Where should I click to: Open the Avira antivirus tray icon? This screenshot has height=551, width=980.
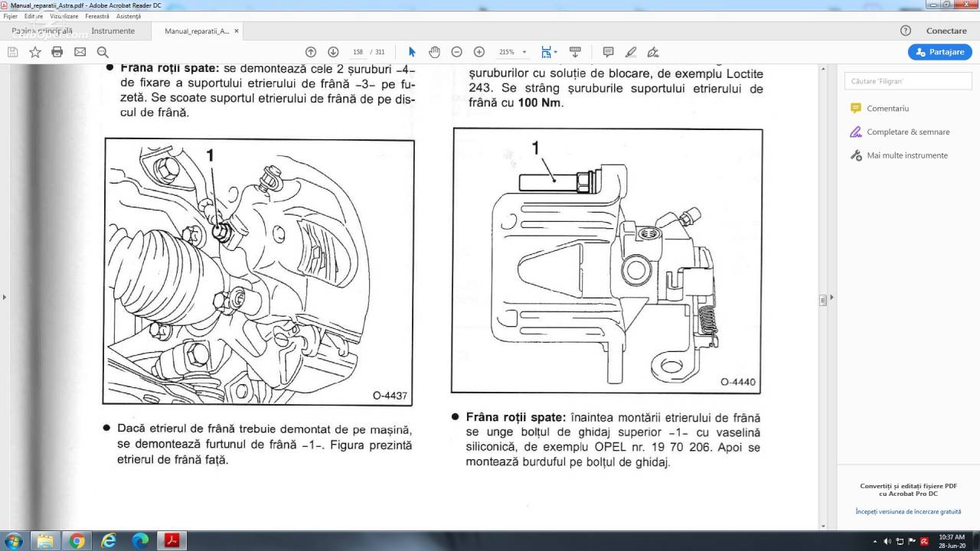click(x=924, y=541)
